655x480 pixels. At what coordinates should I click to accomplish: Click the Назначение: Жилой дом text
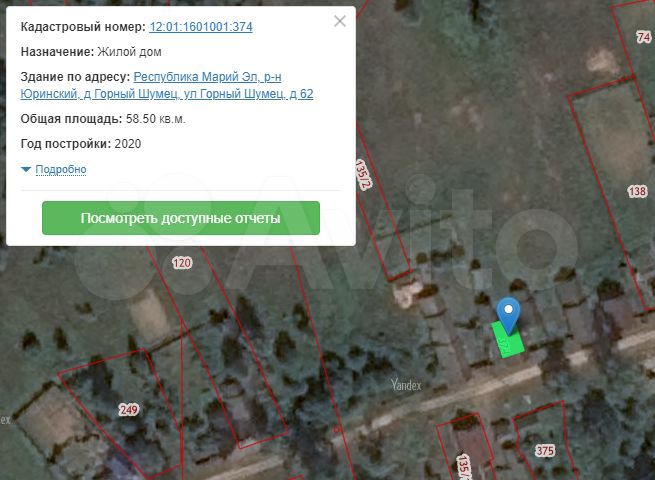pyautogui.click(x=91, y=52)
